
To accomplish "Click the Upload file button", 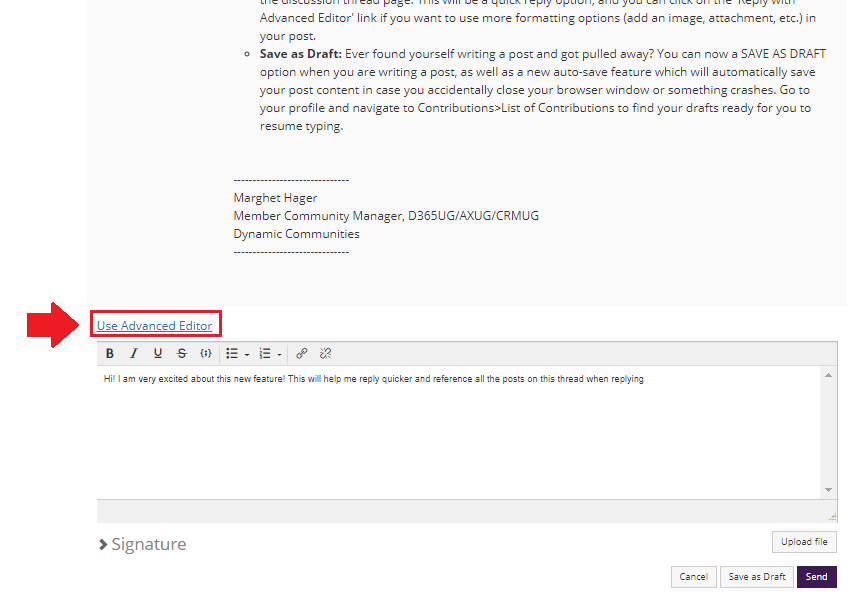I will 804,542.
